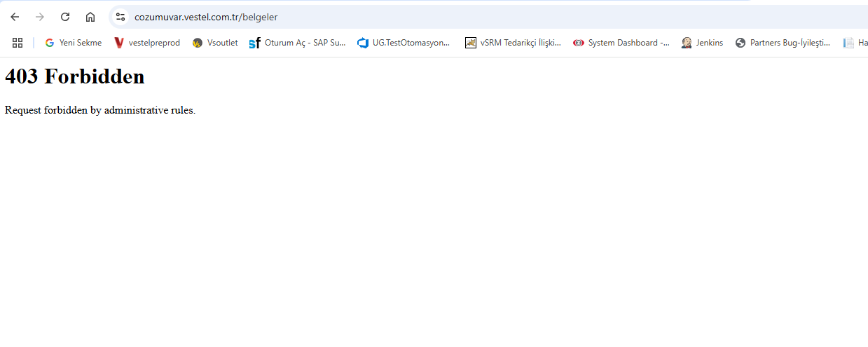868x347 pixels.
Task: Open the Vsoutlet bookmark
Action: click(215, 43)
